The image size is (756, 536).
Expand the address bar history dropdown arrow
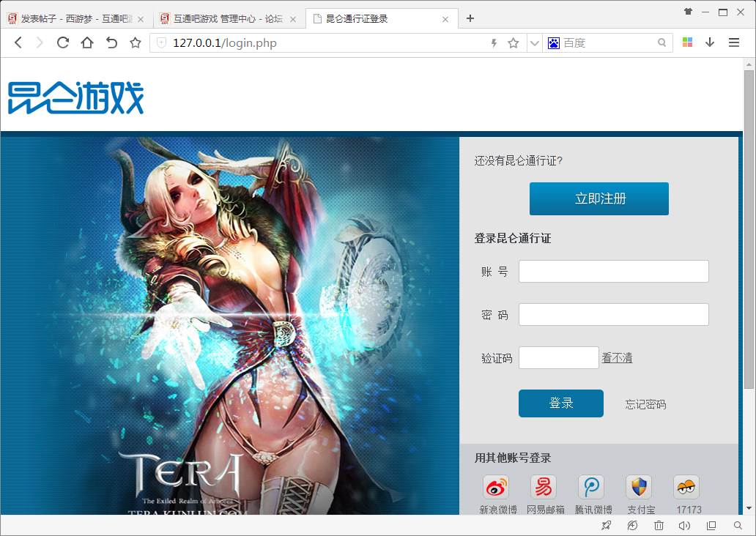pyautogui.click(x=534, y=43)
